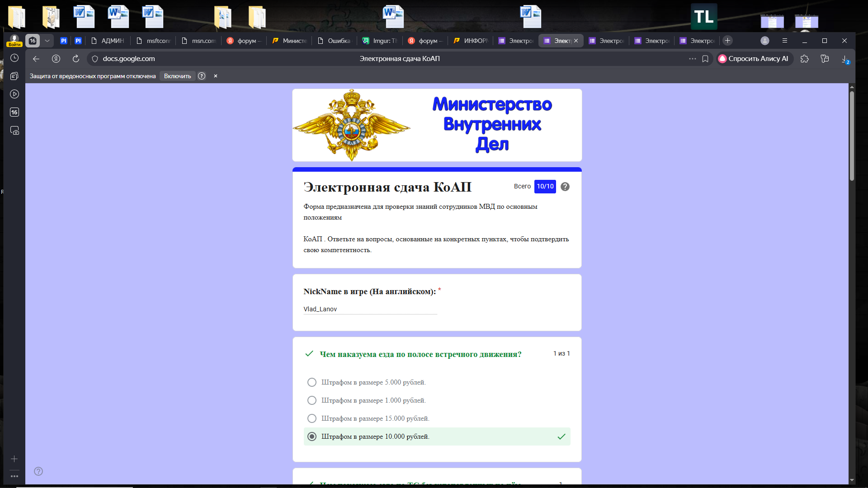Click the page reload icon

pyautogui.click(x=76, y=59)
